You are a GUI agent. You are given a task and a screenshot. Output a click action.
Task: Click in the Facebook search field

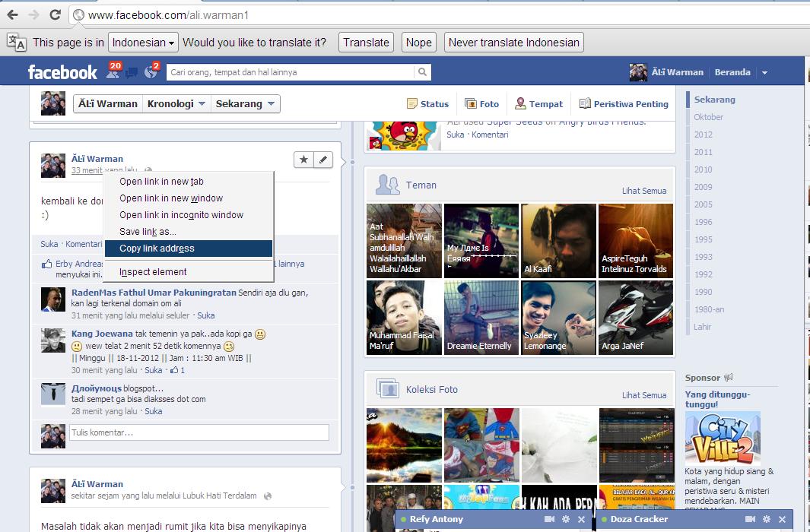click(292, 72)
